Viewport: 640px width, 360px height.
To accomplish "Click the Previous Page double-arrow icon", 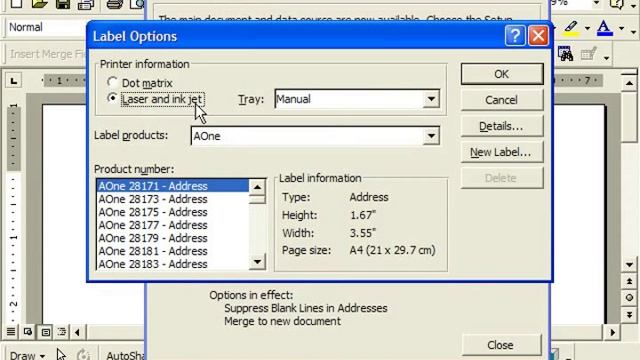I will [x=629, y=281].
